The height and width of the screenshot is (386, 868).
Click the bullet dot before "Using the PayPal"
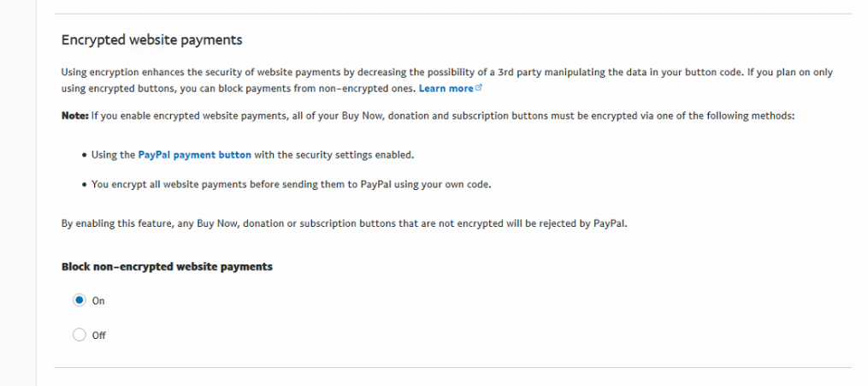[83, 156]
